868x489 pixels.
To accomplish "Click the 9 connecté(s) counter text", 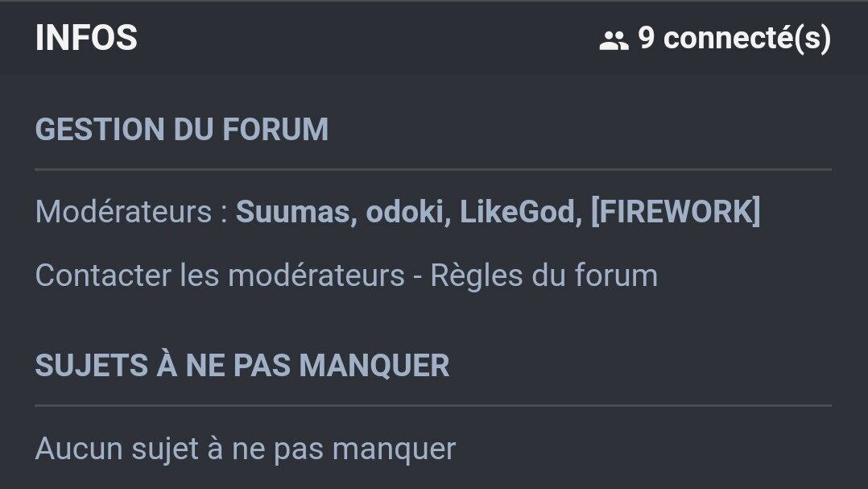I will point(734,38).
